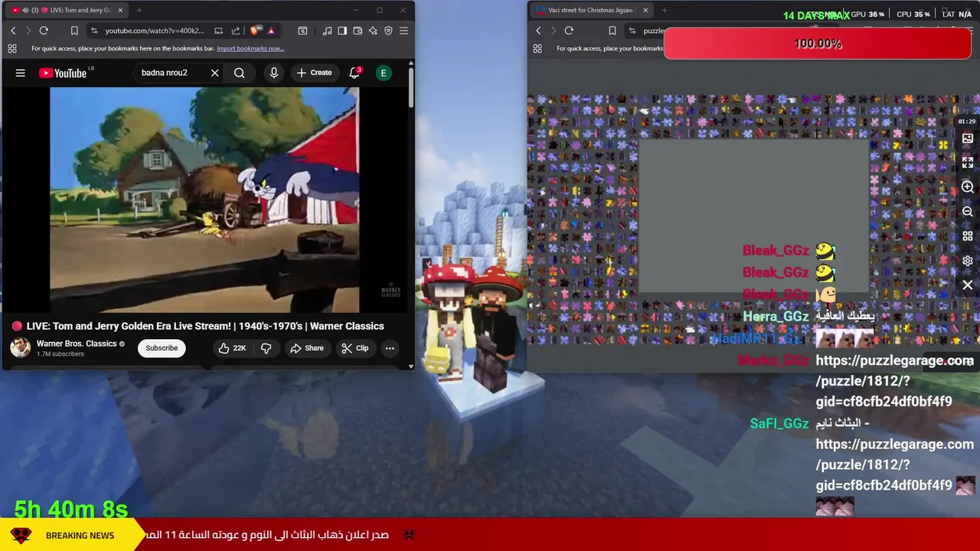Start voice search with the microphone
The image size is (980, 551).
pyautogui.click(x=273, y=73)
